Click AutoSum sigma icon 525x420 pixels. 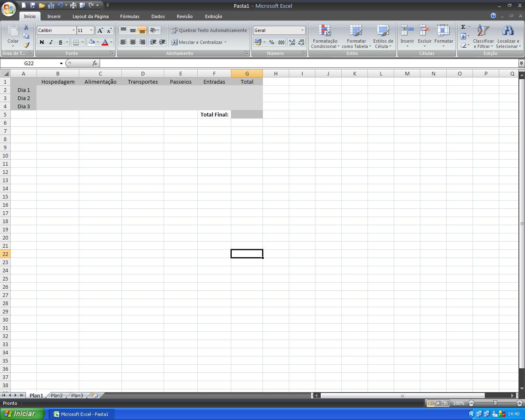(x=463, y=27)
